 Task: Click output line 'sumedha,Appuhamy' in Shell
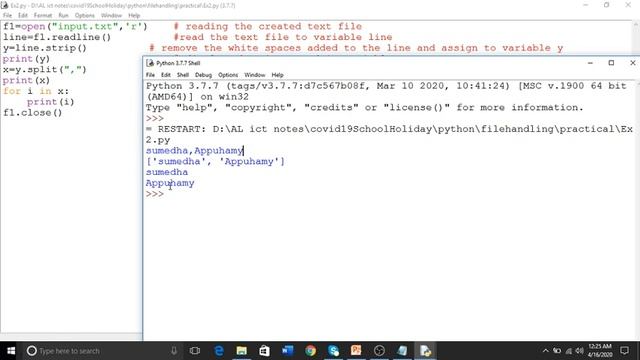click(195, 151)
